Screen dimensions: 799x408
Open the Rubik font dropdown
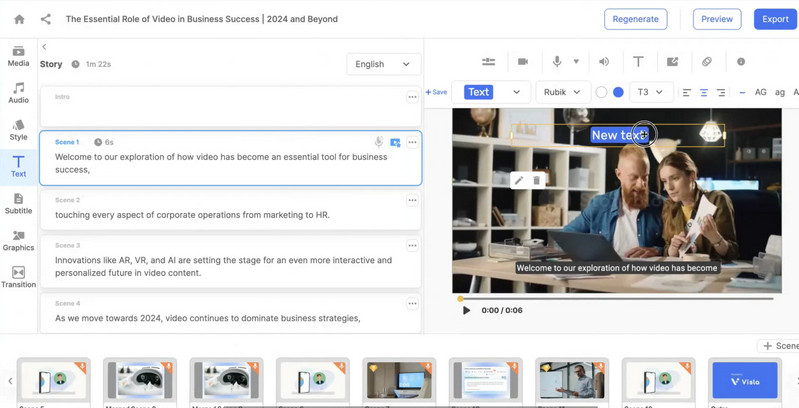[563, 92]
